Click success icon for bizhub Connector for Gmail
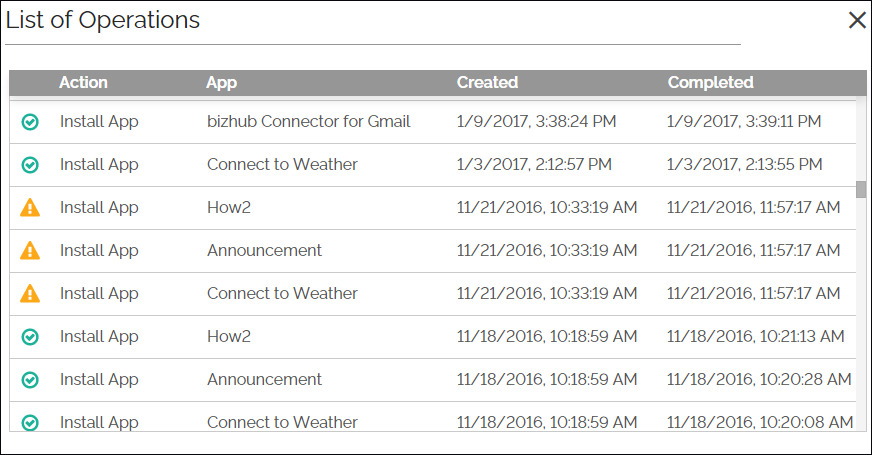This screenshot has height=455, width=872. point(30,122)
